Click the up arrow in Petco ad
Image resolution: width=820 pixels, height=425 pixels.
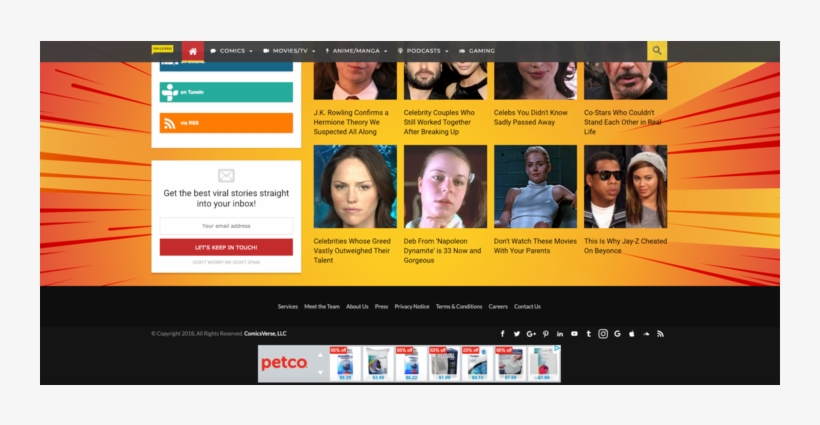point(320,355)
